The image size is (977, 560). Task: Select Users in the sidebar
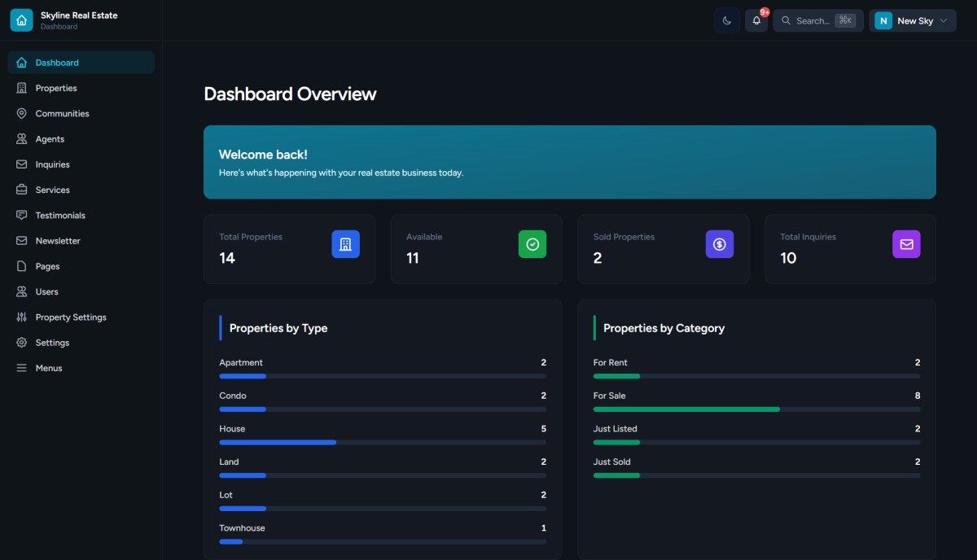pyautogui.click(x=81, y=291)
